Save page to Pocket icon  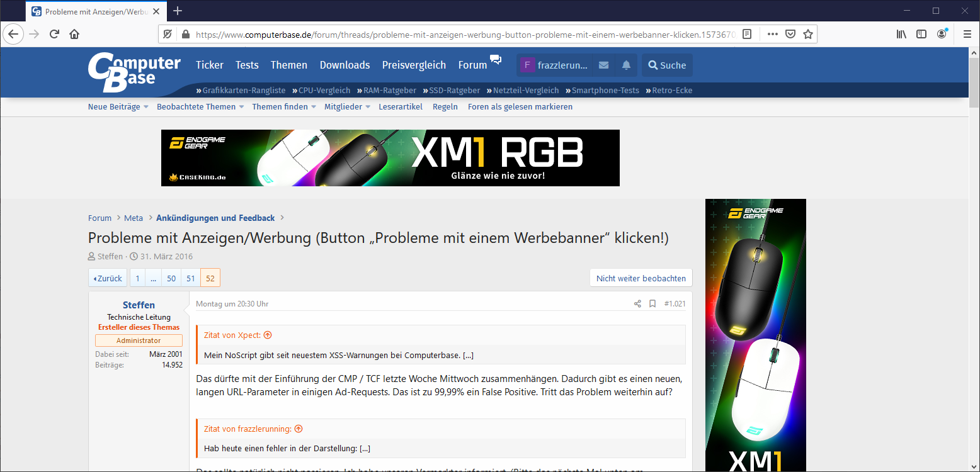[x=790, y=34]
